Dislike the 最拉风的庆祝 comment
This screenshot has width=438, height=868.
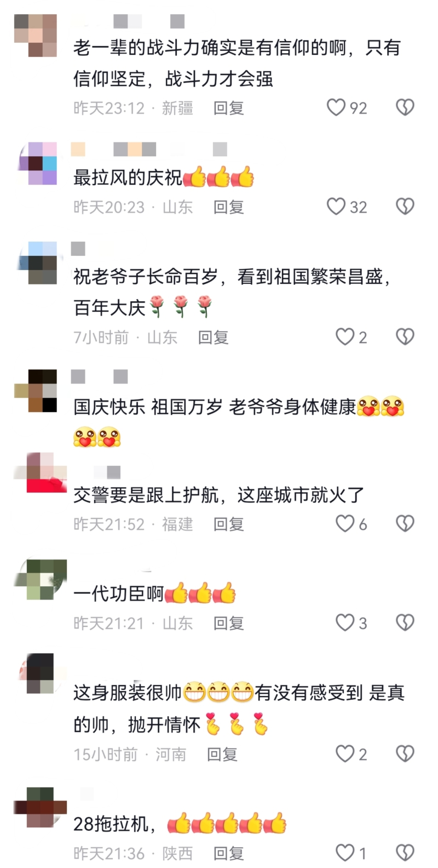click(x=405, y=207)
